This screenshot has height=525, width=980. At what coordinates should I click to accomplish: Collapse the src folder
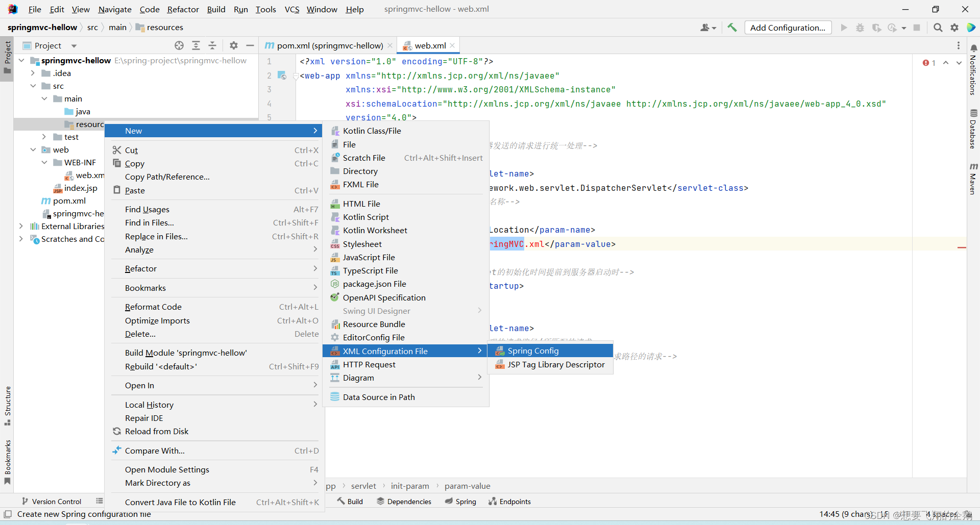(33, 86)
